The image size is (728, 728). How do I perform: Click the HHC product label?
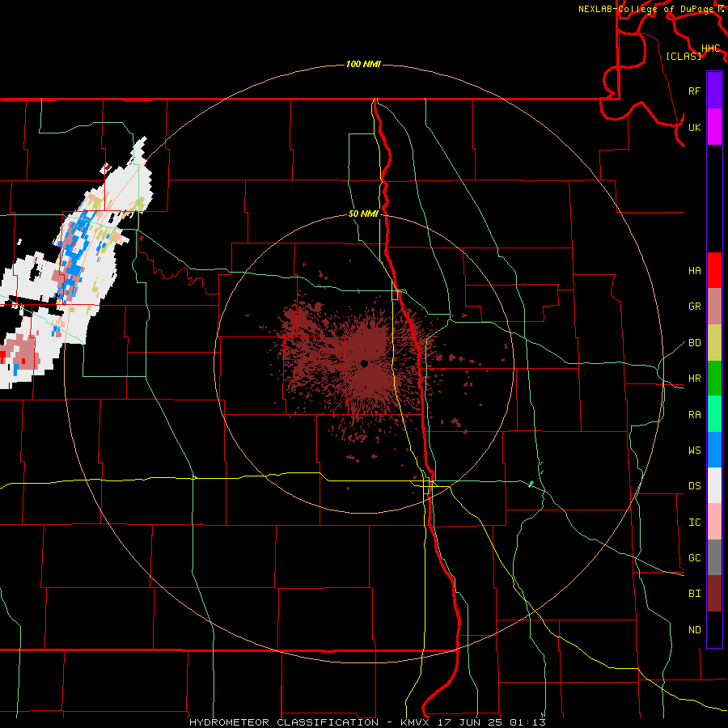pos(710,49)
